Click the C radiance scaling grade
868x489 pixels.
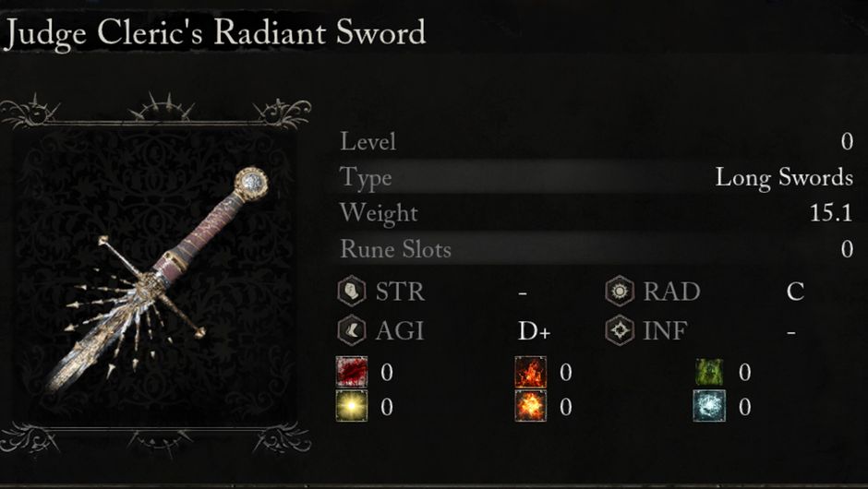click(x=794, y=292)
